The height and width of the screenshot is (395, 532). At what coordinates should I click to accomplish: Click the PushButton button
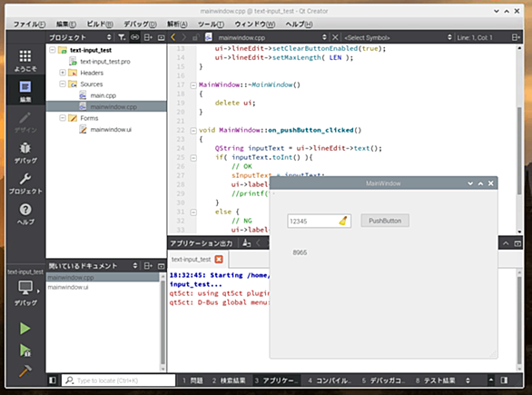pyautogui.click(x=385, y=221)
